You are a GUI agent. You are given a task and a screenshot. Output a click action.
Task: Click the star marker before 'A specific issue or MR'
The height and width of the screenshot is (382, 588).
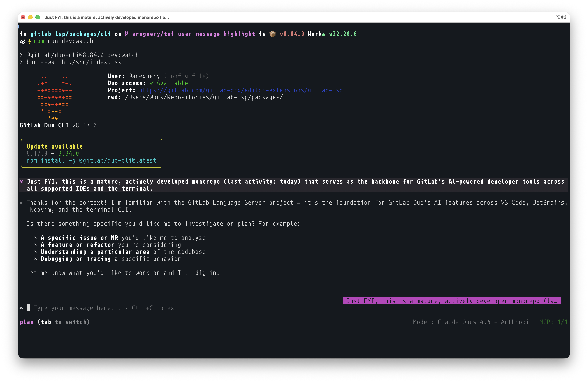point(35,238)
